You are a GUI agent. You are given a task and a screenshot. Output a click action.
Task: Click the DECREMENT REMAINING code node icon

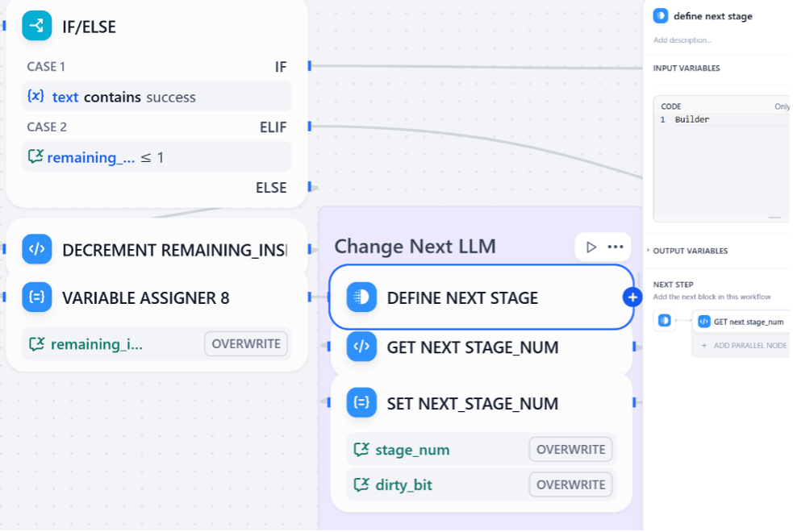37,249
